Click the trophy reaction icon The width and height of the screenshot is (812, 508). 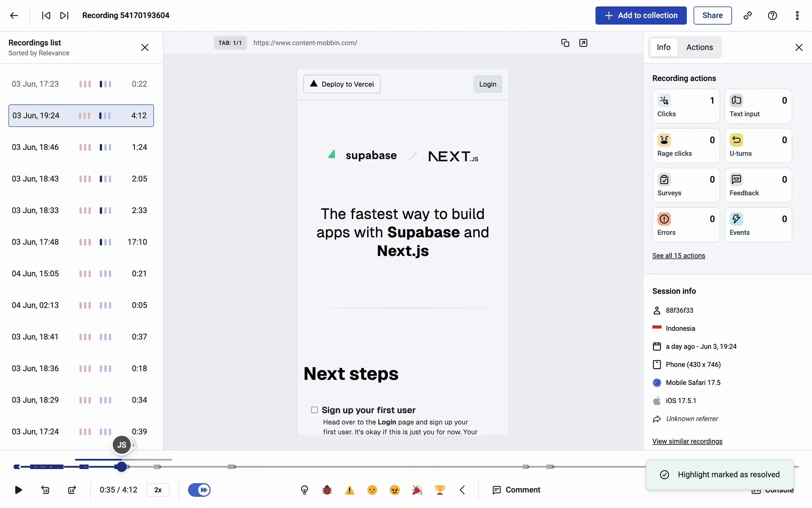439,490
